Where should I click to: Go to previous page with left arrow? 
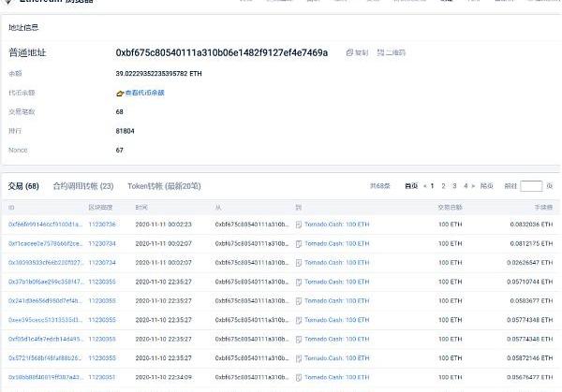click(423, 186)
